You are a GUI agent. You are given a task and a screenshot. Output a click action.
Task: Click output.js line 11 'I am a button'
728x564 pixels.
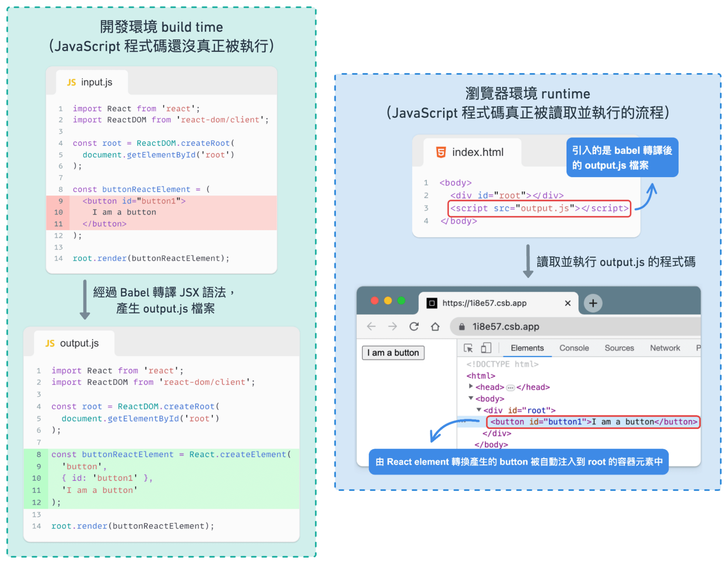[99, 490]
